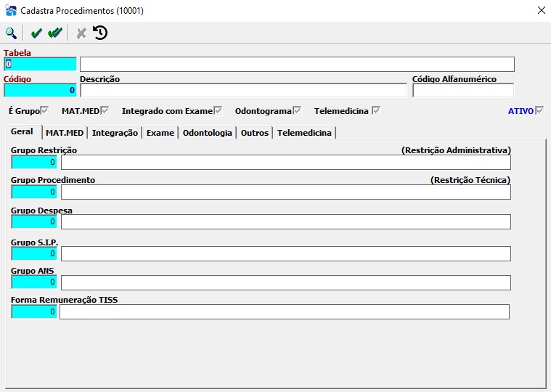Click the Código Alfanumérico field
Image resolution: width=551 pixels, height=392 pixels.
[463, 90]
